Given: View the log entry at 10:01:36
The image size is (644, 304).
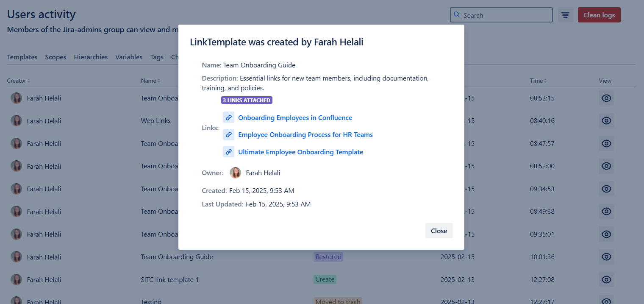Looking at the screenshot, I should 606,257.
